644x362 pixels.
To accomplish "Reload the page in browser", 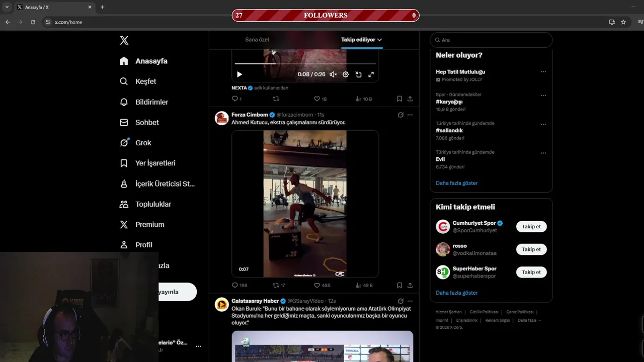I will [x=33, y=22].
